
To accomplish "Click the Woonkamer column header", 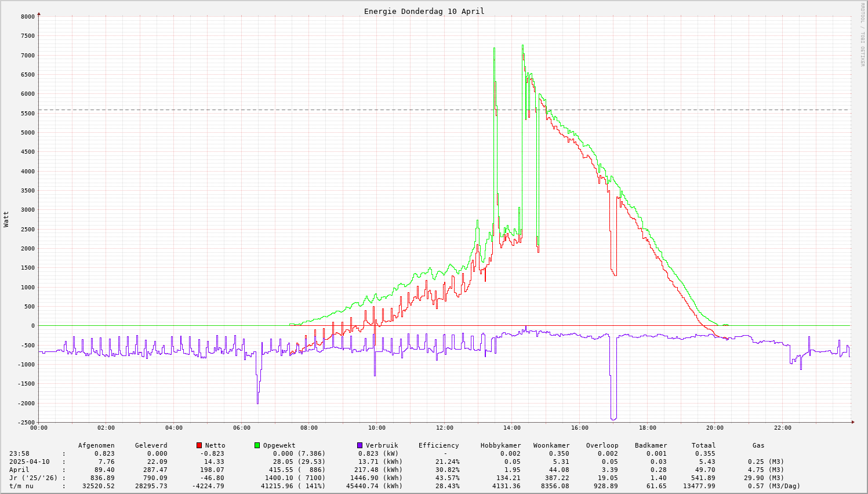I will 551,445.
